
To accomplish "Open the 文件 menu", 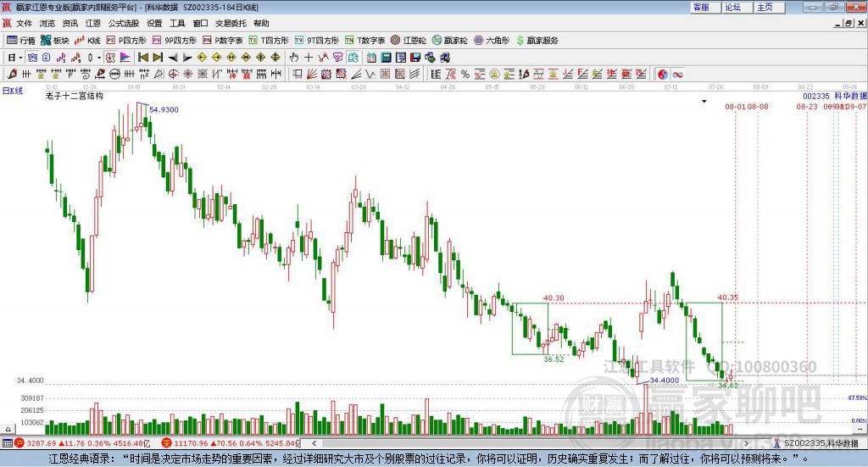I will point(24,23).
